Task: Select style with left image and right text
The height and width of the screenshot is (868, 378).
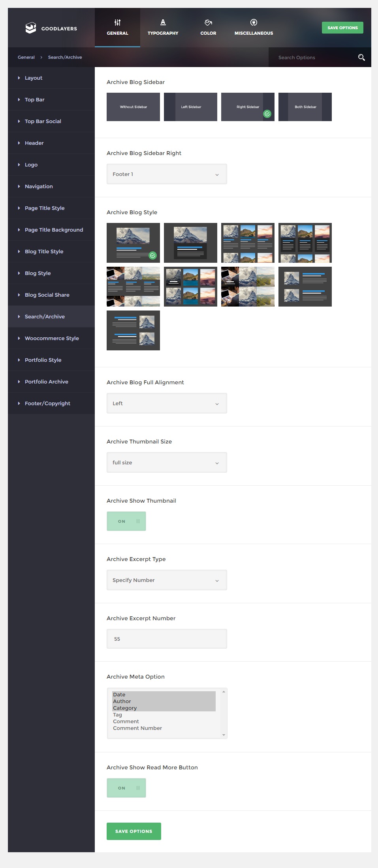Action: pyautogui.click(x=305, y=286)
